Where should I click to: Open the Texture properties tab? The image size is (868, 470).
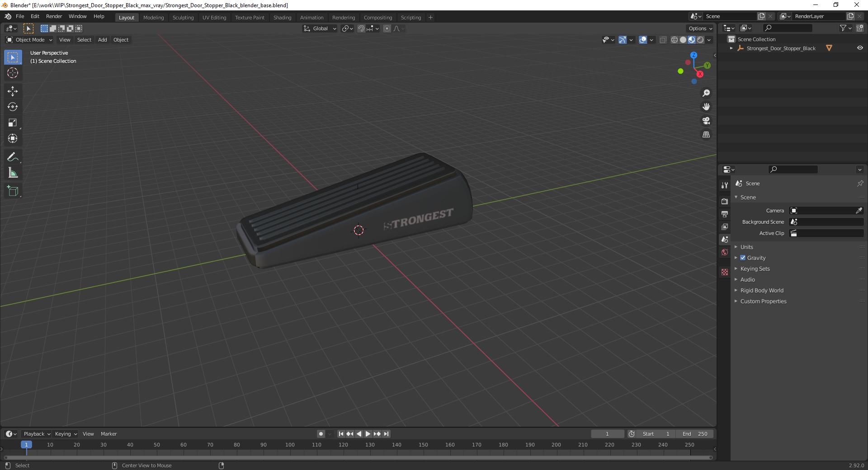[x=725, y=272]
